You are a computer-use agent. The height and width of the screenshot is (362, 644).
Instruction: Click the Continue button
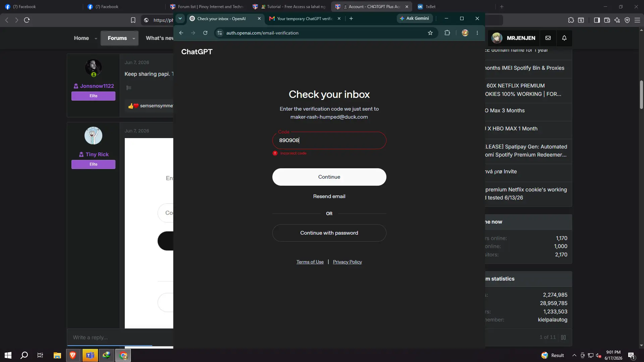point(329,177)
